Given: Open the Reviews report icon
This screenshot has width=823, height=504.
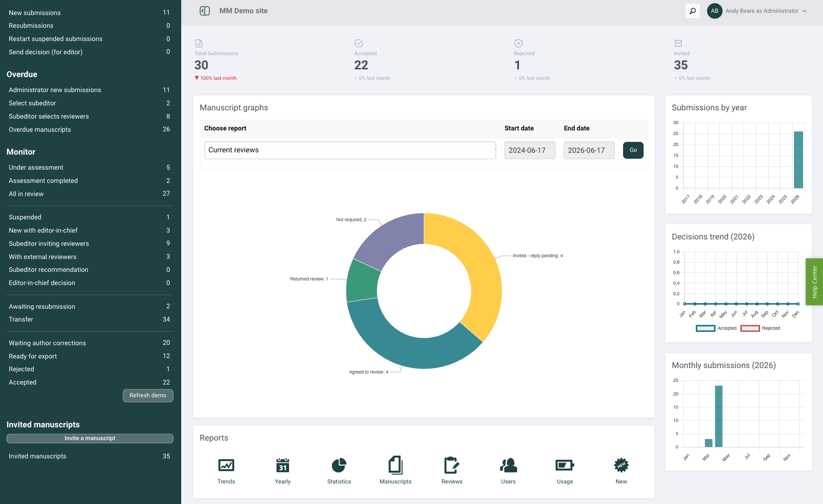Looking at the screenshot, I should tap(452, 465).
